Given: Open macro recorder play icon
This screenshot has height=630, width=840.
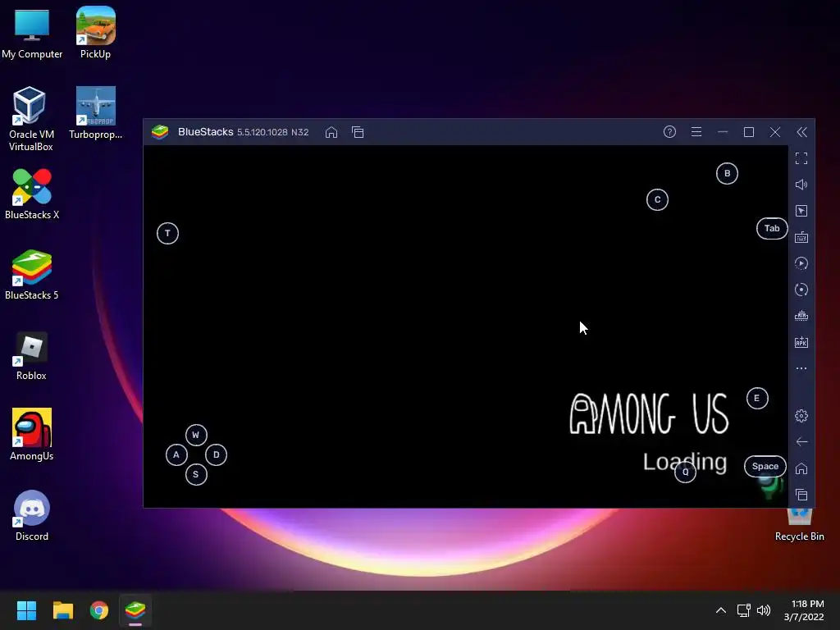Looking at the screenshot, I should (801, 263).
